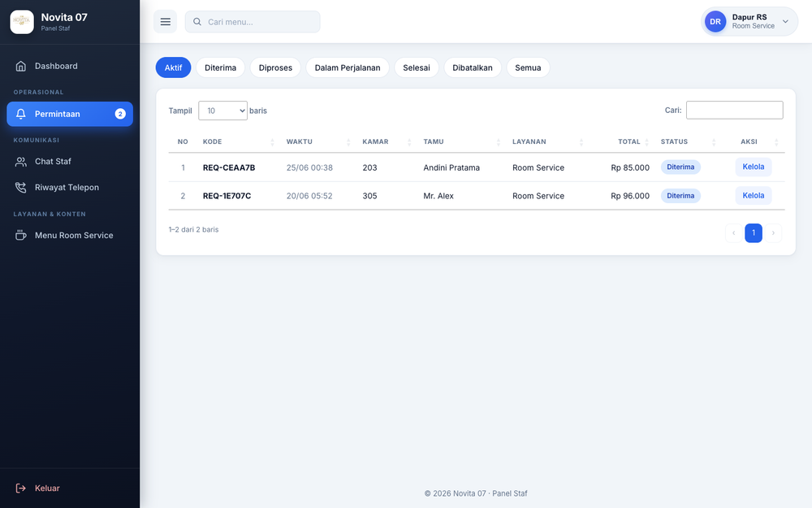The height and width of the screenshot is (508, 812).
Task: Sort table by the TOTAL column
Action: point(623,141)
